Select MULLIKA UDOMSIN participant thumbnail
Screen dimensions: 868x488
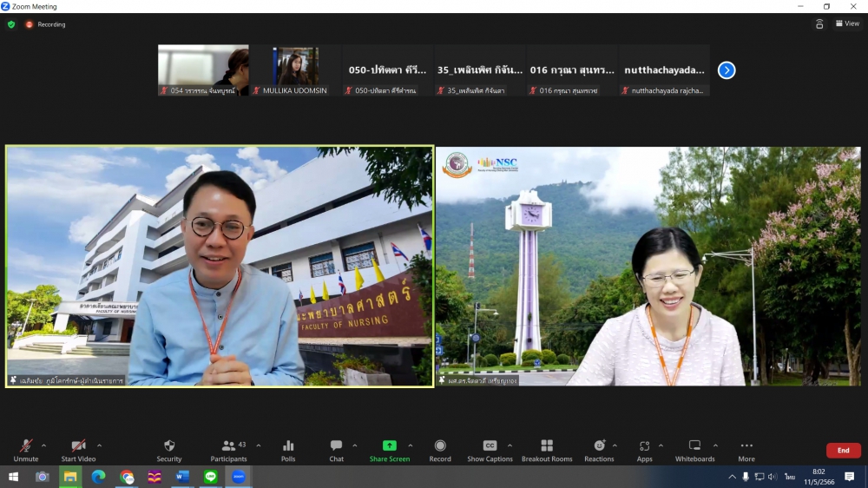(x=295, y=70)
